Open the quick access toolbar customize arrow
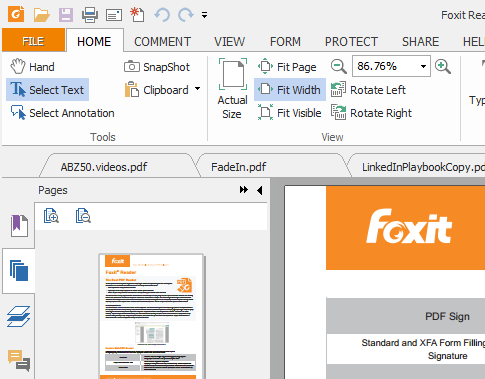The image size is (485, 379). [x=204, y=15]
